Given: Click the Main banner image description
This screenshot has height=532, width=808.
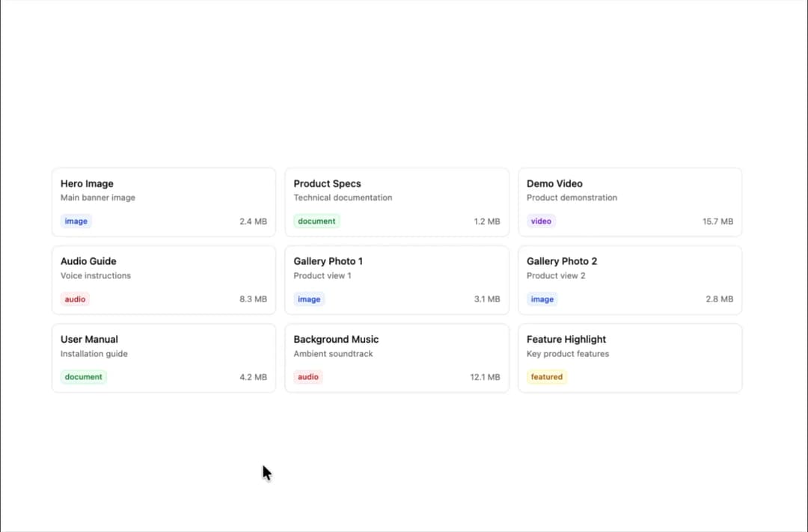Looking at the screenshot, I should (x=98, y=198).
